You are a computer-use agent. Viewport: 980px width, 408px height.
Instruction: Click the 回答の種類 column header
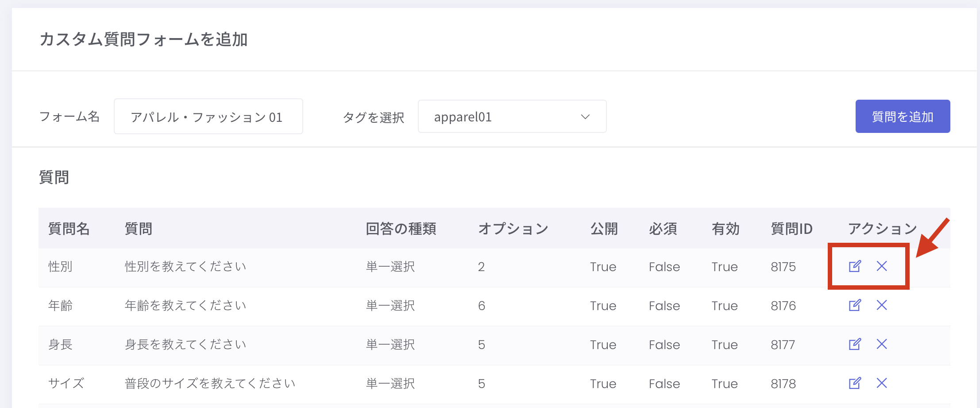(401, 229)
